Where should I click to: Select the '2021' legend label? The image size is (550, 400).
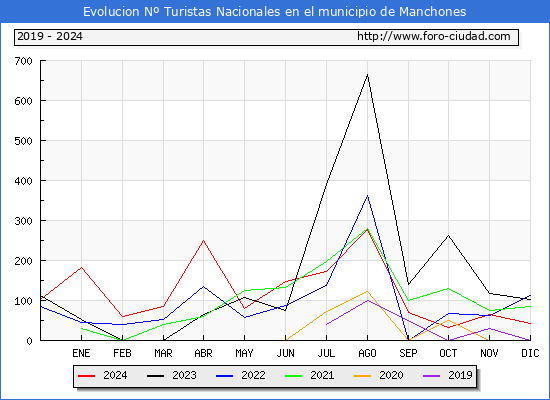[322, 375]
